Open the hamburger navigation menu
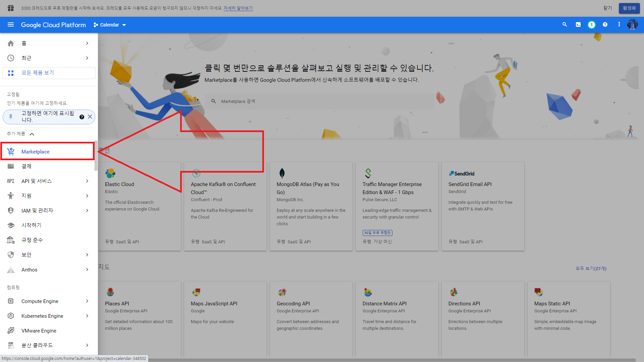644x362 pixels. [11, 25]
